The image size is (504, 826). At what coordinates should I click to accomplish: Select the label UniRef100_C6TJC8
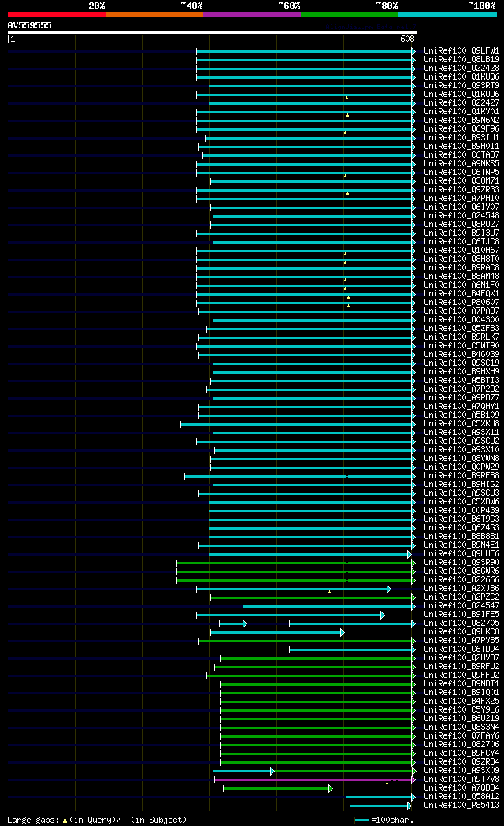[461, 242]
